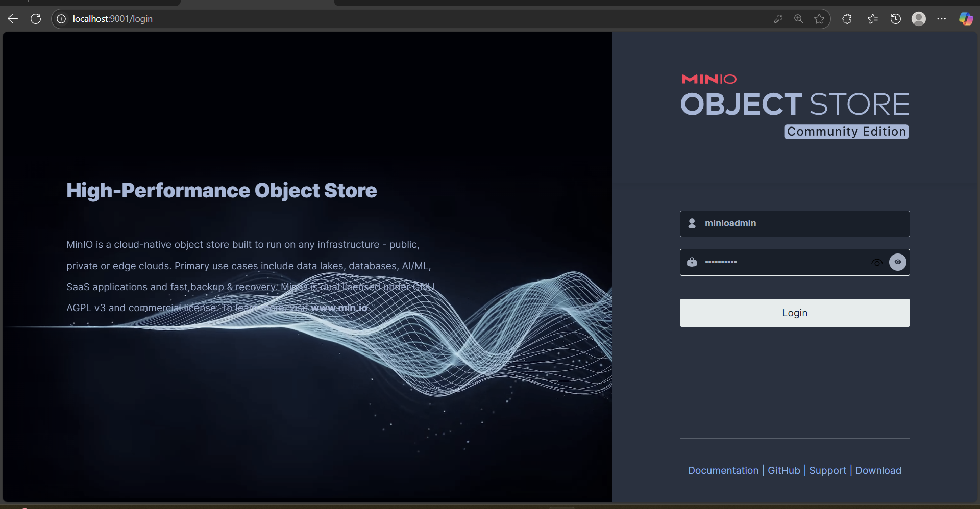
Task: Open the browser profile avatar
Action: coord(919,19)
